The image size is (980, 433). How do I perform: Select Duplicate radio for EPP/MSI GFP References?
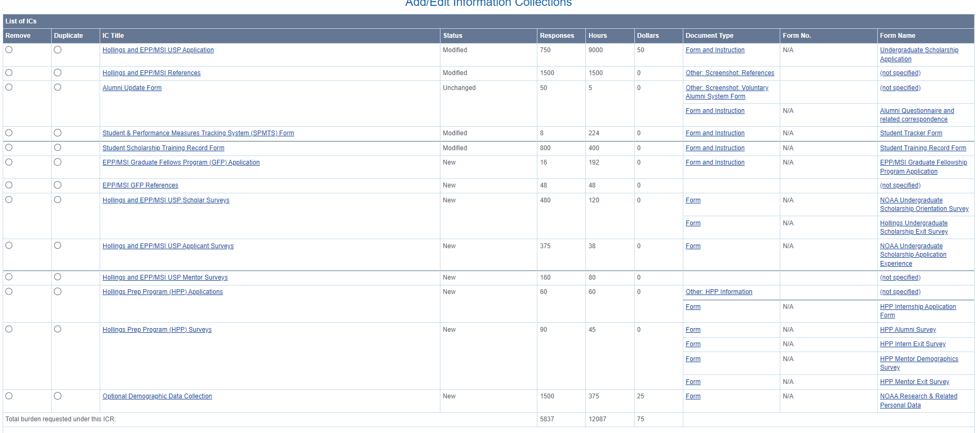click(x=58, y=185)
